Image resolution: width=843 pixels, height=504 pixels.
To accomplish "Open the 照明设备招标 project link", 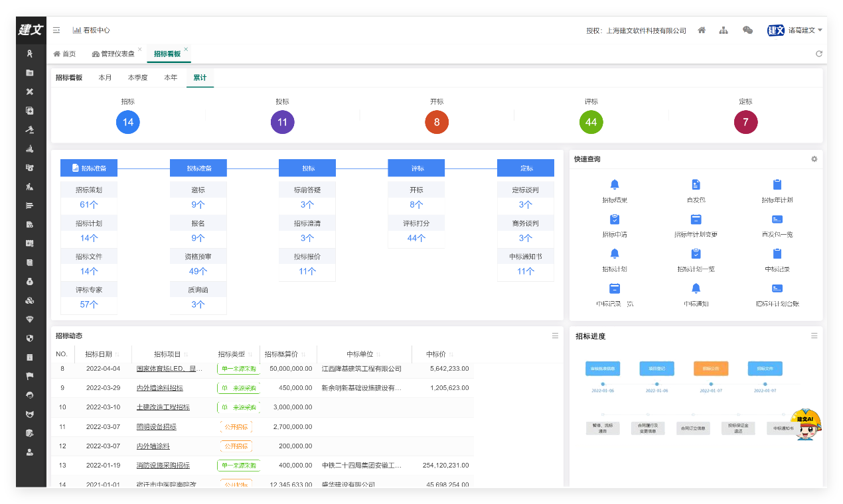I will click(x=157, y=427).
